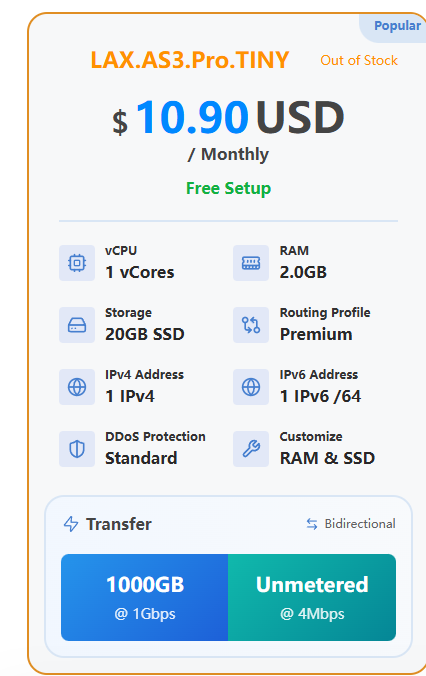Click the Free Setup text

[229, 188]
